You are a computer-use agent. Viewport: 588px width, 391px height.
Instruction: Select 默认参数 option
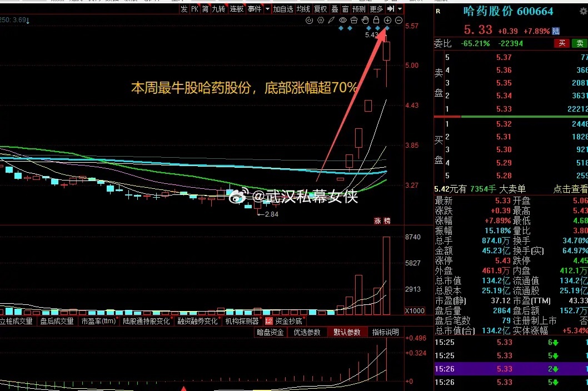tap(347, 332)
